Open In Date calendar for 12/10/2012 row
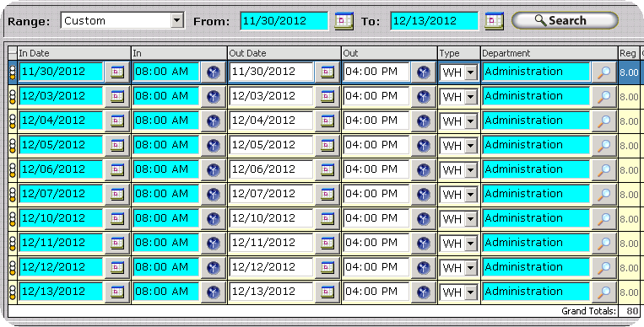 click(x=117, y=219)
